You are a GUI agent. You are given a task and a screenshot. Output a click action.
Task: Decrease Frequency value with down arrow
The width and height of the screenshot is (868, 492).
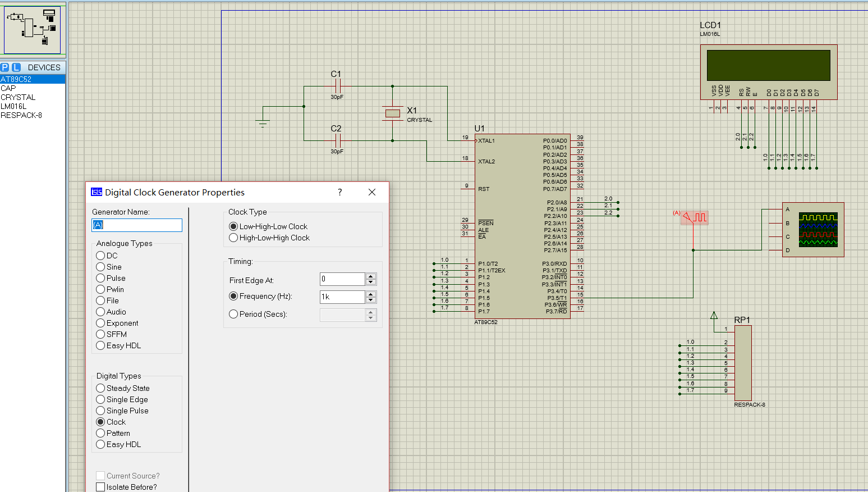(x=370, y=300)
